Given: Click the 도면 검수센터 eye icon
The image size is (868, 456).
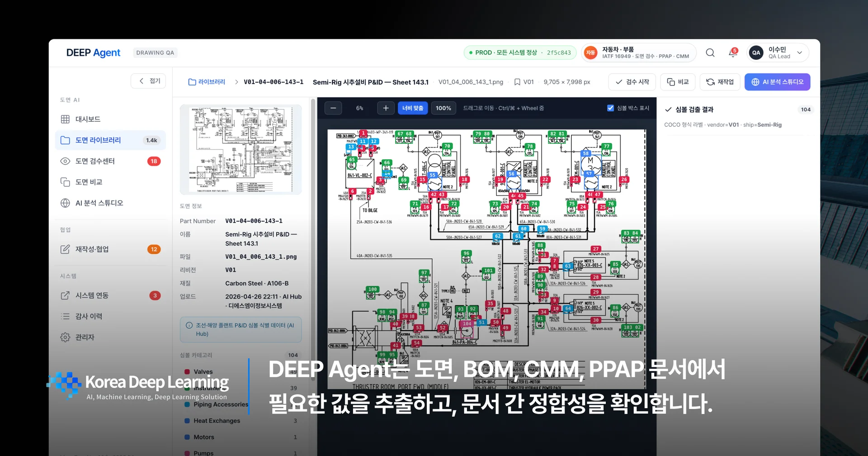Looking at the screenshot, I should pos(65,161).
